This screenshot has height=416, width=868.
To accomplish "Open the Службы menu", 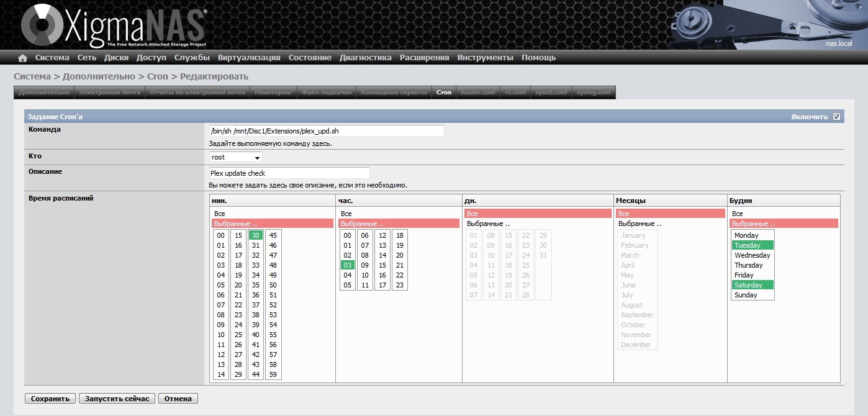I will [192, 58].
